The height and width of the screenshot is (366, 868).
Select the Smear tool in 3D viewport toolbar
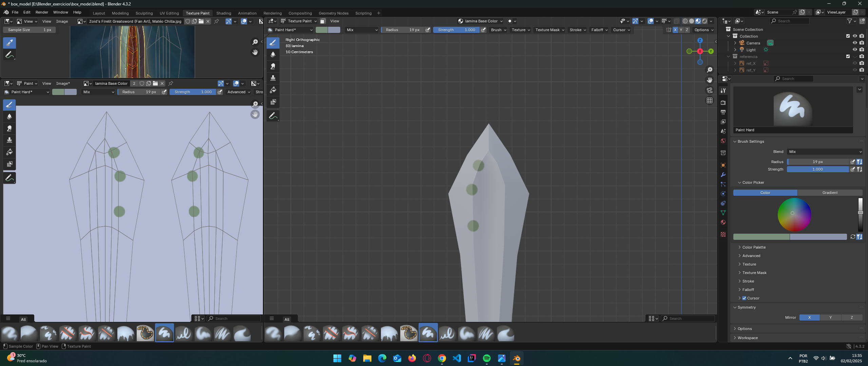coord(273,66)
